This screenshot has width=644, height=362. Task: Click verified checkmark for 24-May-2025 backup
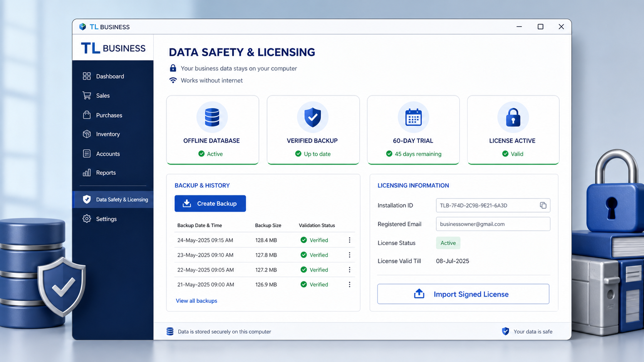click(304, 240)
